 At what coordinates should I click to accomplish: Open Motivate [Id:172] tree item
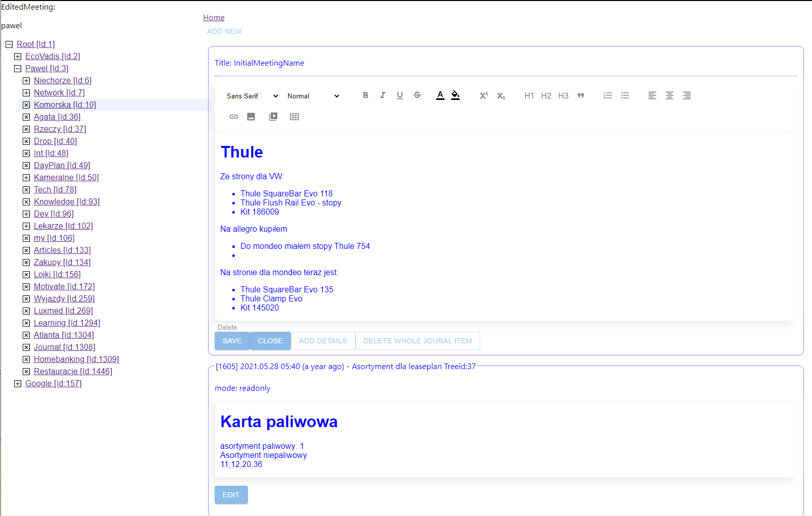click(64, 287)
